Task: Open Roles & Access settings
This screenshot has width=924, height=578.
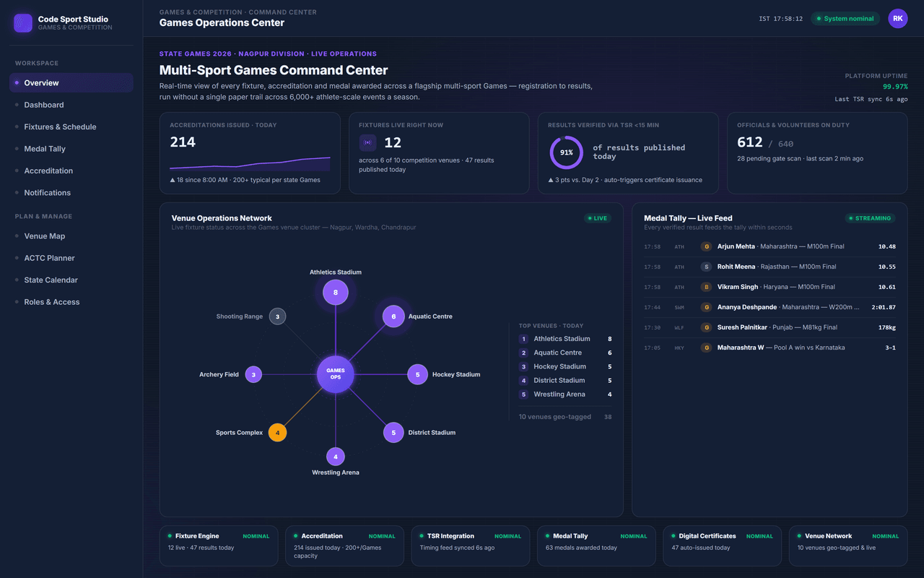Action: [71, 302]
